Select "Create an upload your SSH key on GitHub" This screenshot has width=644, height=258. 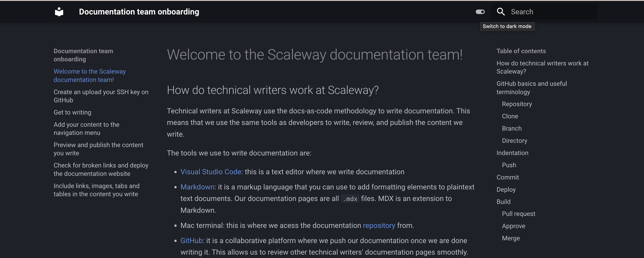(x=101, y=96)
